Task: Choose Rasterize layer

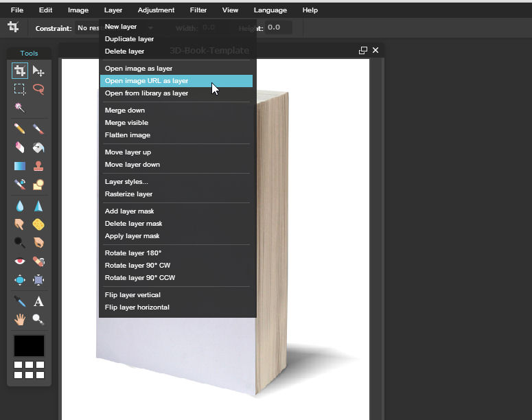Action: [x=176, y=194]
